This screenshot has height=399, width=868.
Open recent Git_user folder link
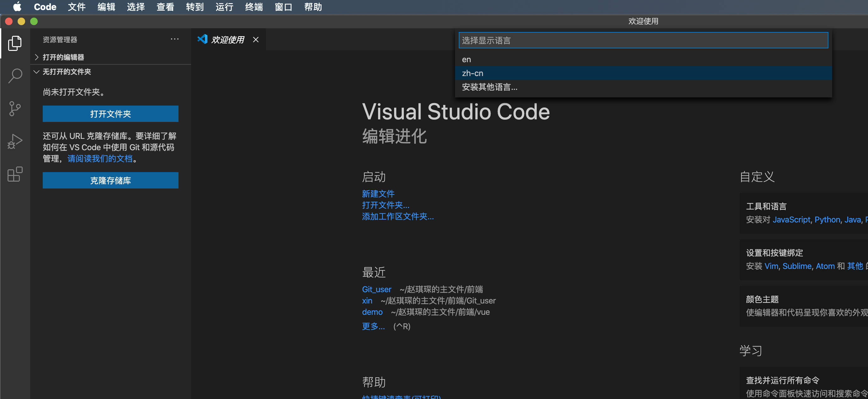click(x=376, y=289)
